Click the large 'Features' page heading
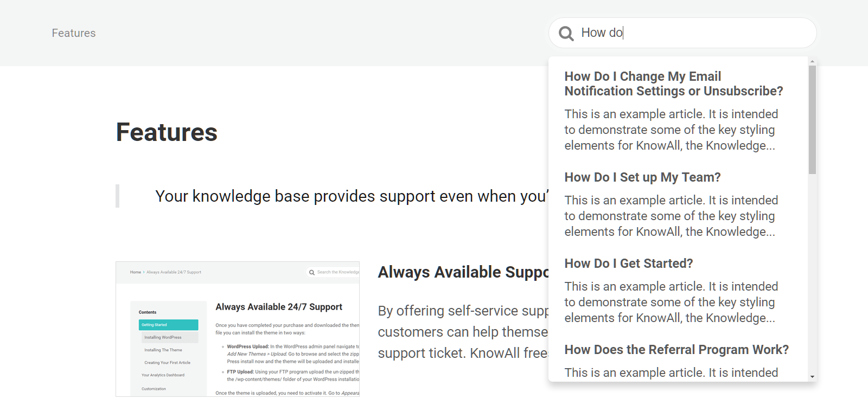 click(x=167, y=132)
